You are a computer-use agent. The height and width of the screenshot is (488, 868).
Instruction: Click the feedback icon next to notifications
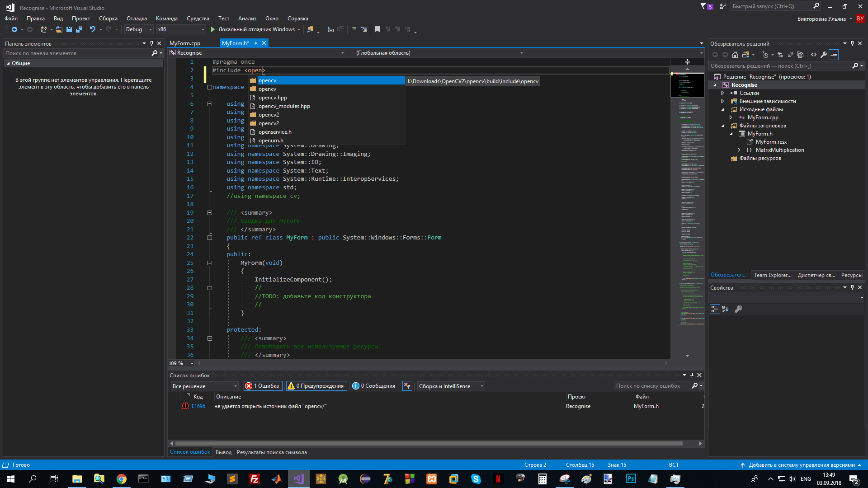point(723,6)
